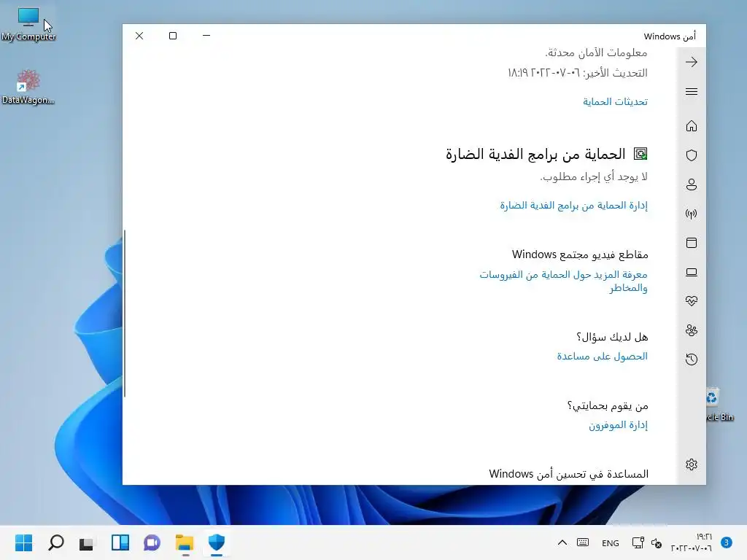Select هل لديك سؤال؟ text

612,337
